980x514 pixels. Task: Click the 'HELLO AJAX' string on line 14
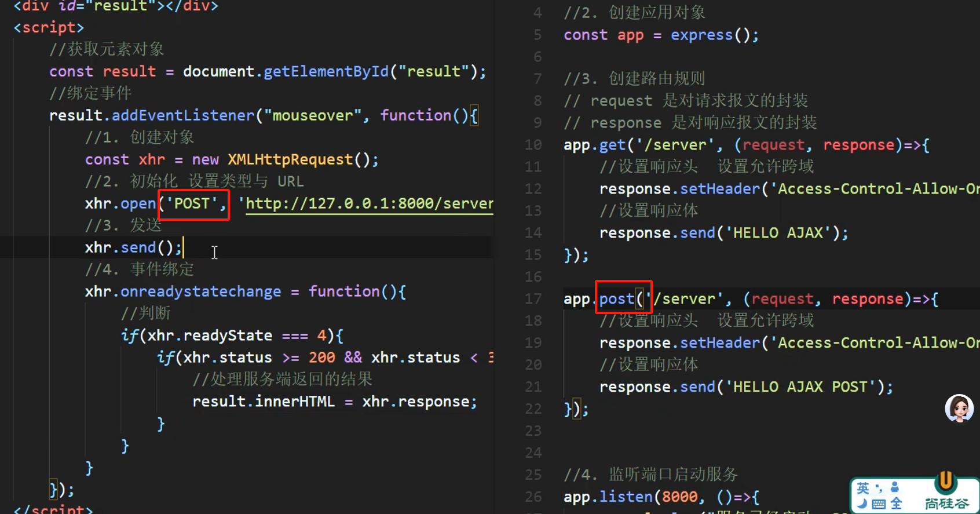click(x=778, y=233)
